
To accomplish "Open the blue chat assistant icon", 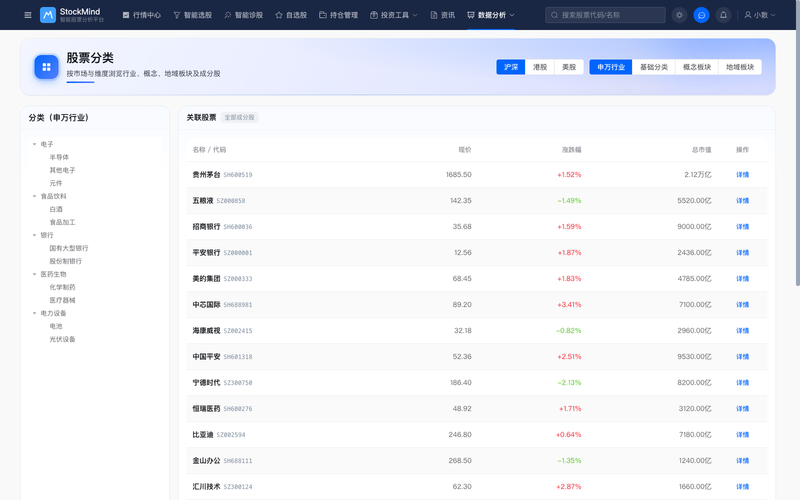I will (x=702, y=15).
